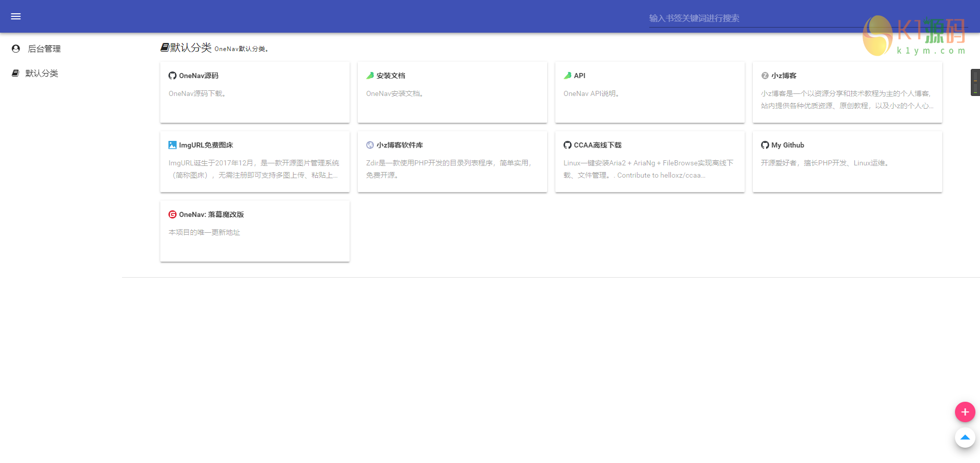
Task: Focus the bookmark keyword search field
Action: tap(808, 18)
